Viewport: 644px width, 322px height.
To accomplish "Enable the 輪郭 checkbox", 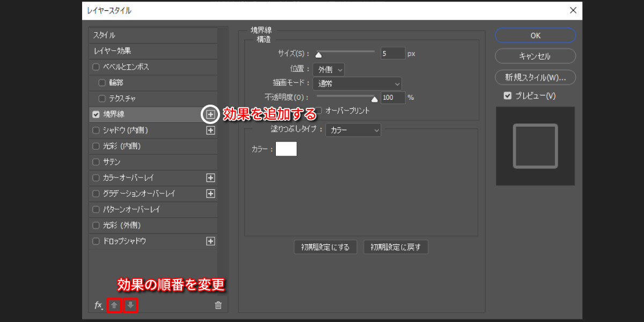I will point(102,83).
